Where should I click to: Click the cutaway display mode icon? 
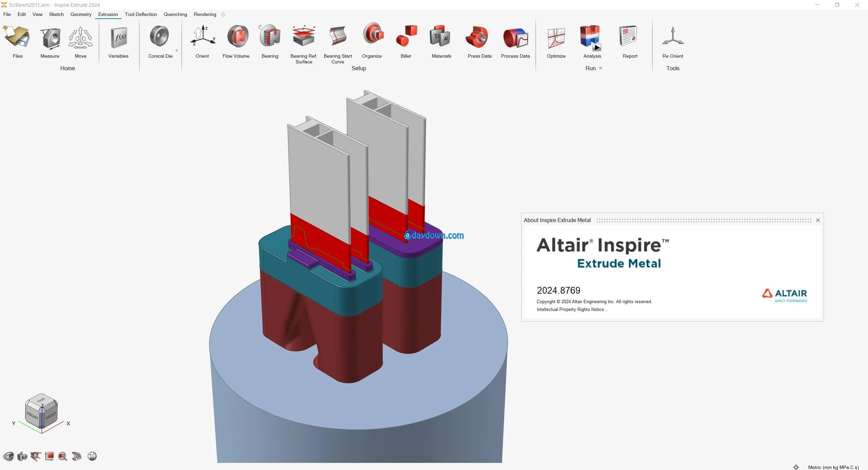pos(77,456)
